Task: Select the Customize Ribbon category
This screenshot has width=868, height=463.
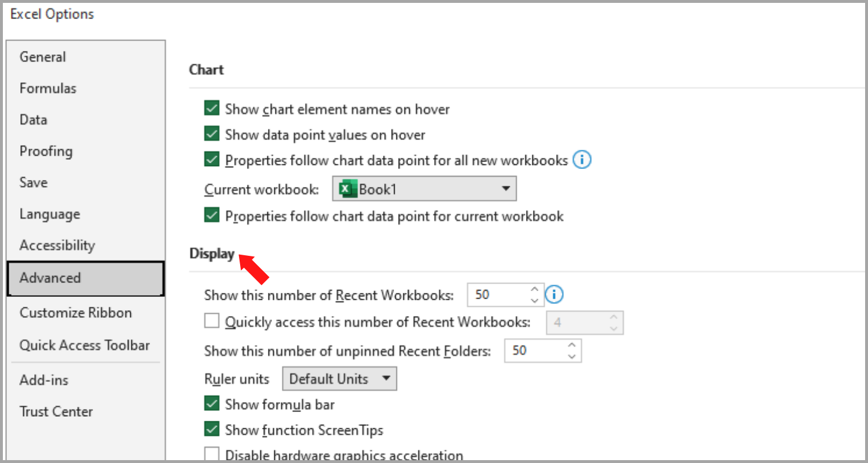Action: 76,313
